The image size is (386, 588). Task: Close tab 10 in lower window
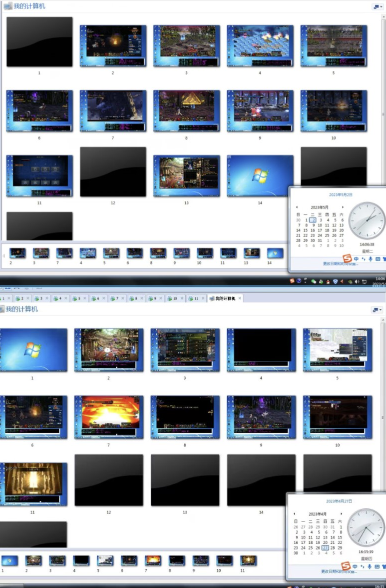point(182,298)
